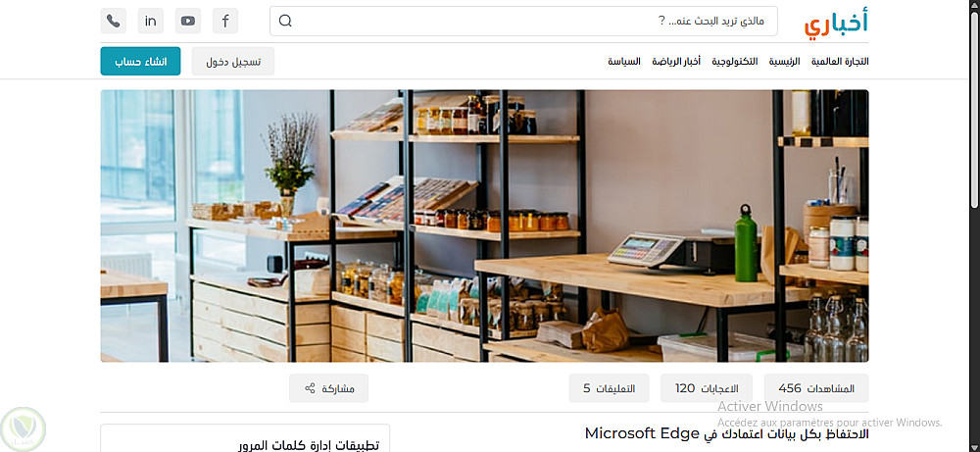Visit the LinkedIn social icon

pyautogui.click(x=151, y=21)
